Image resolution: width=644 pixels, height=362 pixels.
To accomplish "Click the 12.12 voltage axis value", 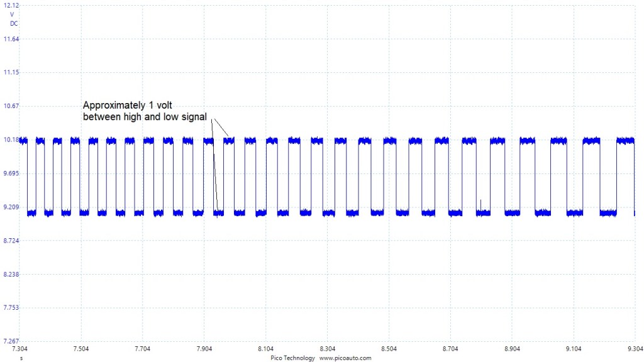I will pyautogui.click(x=11, y=5).
